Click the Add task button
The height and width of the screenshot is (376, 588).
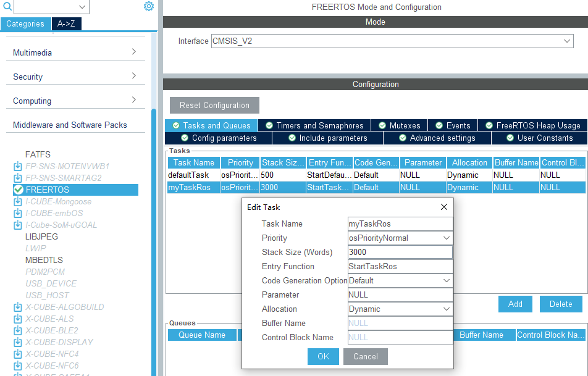pos(515,304)
